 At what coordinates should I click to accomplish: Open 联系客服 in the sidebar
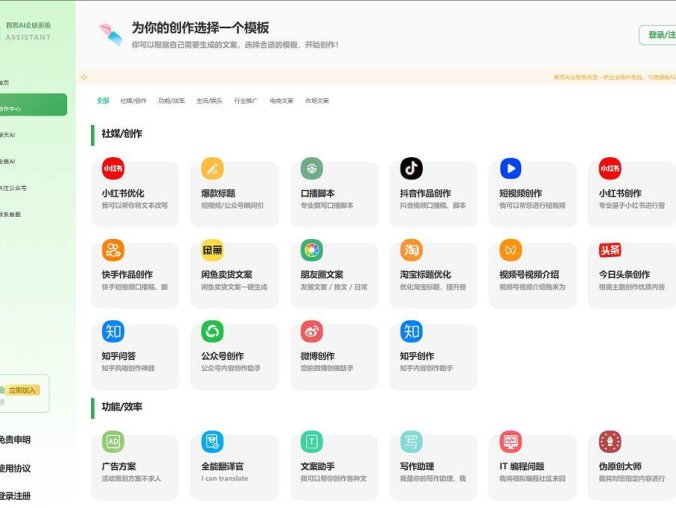pyautogui.click(x=10, y=214)
